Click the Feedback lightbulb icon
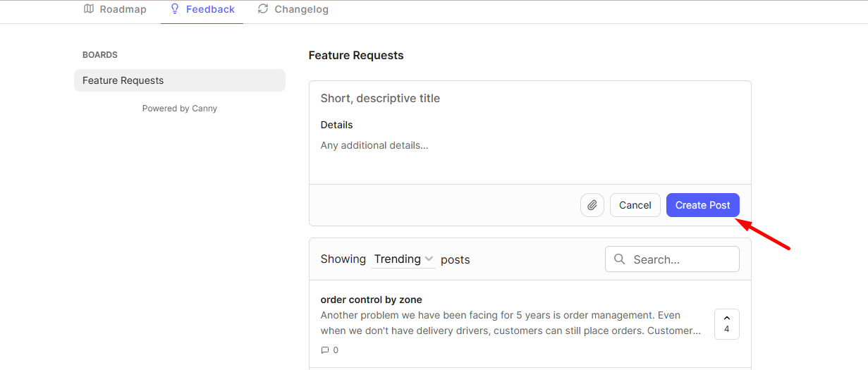 tap(175, 9)
